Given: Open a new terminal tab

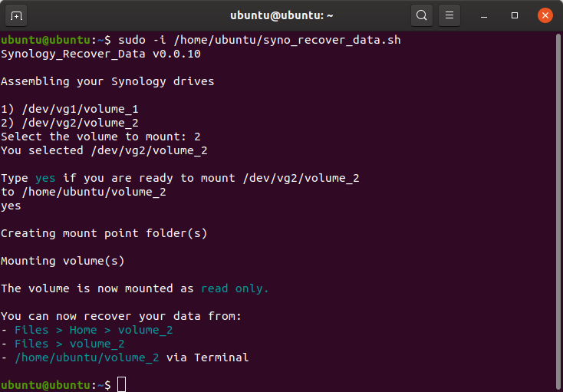Looking at the screenshot, I should (16, 16).
